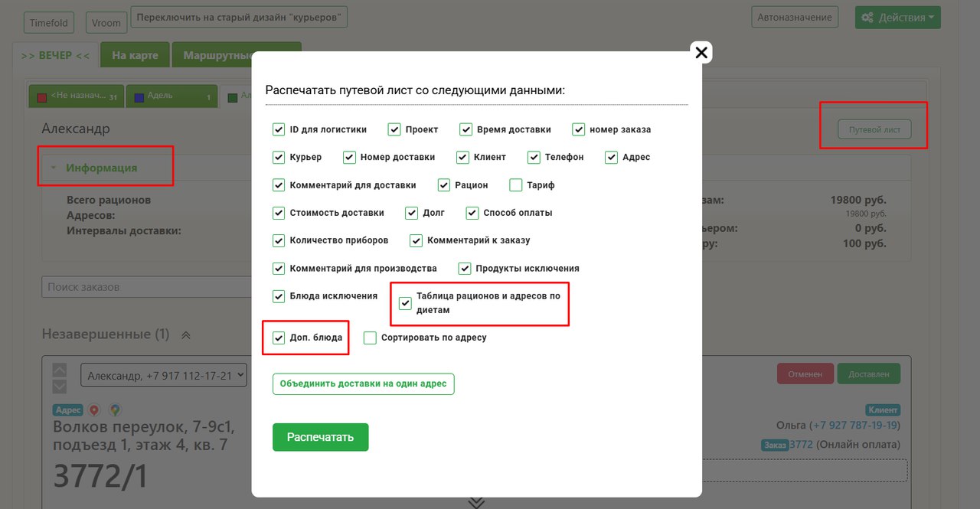
Task: Click red color square on unassigned tab
Action: 42,97
